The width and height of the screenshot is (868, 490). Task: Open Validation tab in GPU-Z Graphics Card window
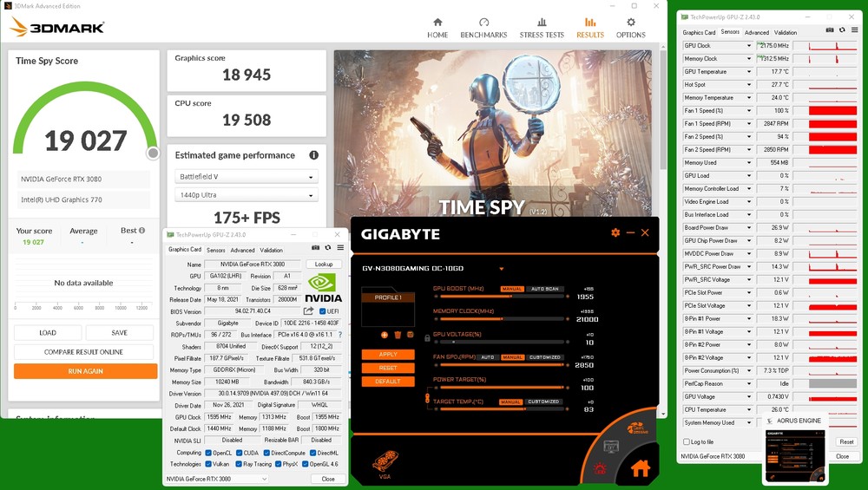pyautogui.click(x=271, y=250)
